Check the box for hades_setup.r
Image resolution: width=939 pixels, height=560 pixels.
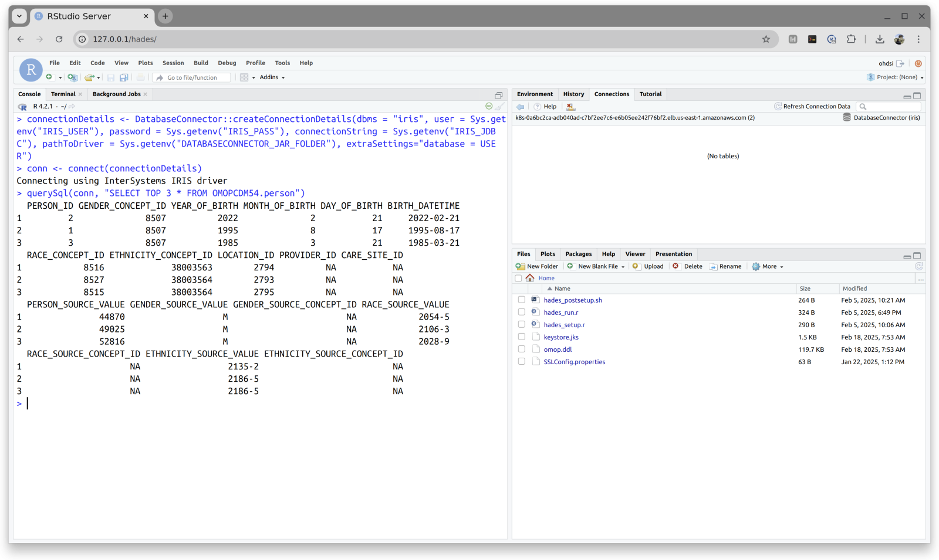point(521,324)
